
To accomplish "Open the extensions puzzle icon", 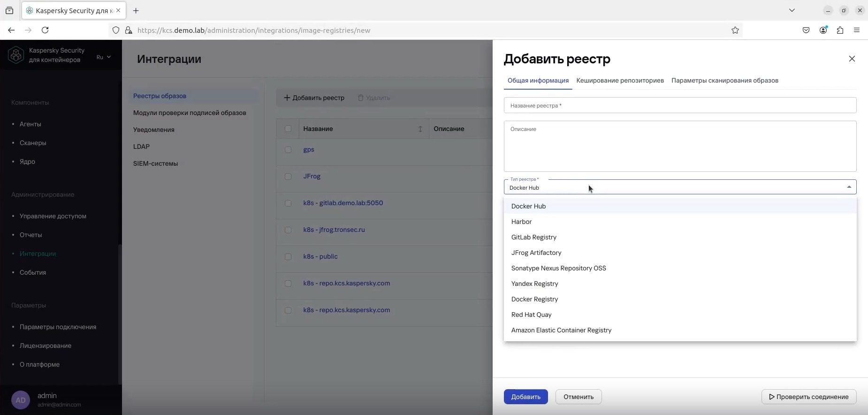I will click(x=840, y=30).
